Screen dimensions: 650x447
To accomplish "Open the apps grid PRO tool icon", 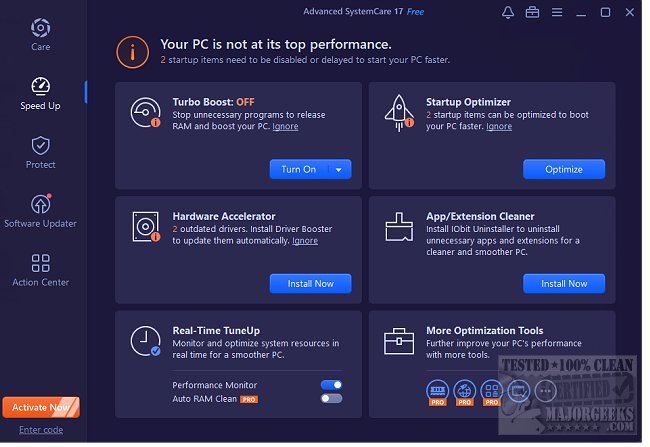I will (x=492, y=392).
